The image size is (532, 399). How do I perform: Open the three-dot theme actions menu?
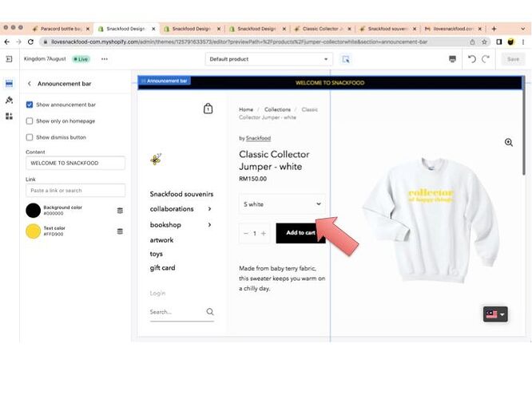pyautogui.click(x=105, y=59)
